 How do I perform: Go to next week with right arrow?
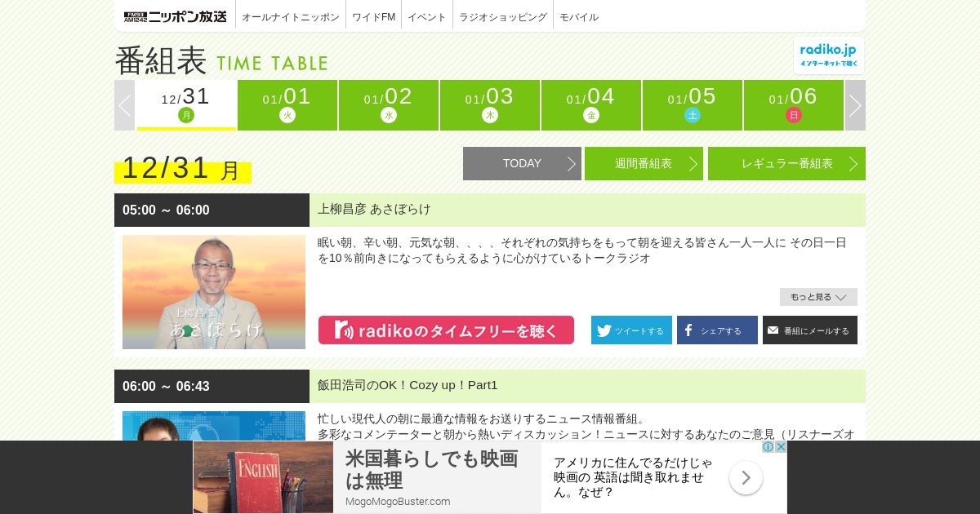(x=855, y=105)
